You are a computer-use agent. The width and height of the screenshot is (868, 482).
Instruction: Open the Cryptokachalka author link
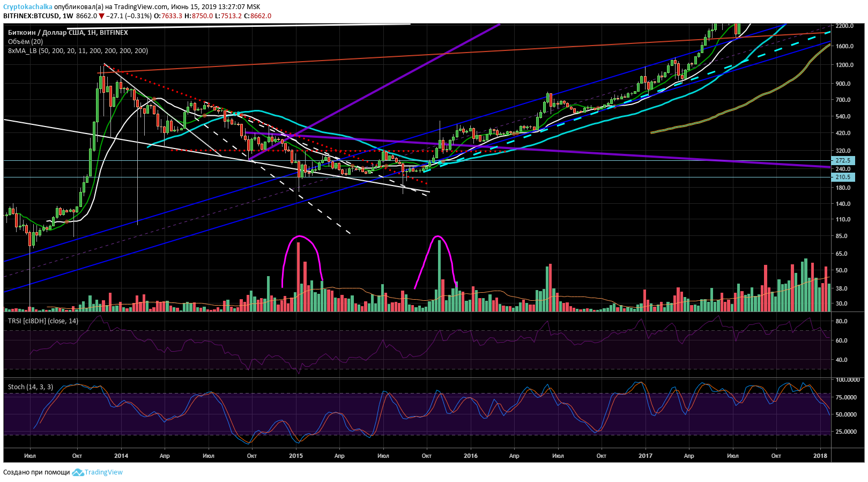(x=28, y=7)
